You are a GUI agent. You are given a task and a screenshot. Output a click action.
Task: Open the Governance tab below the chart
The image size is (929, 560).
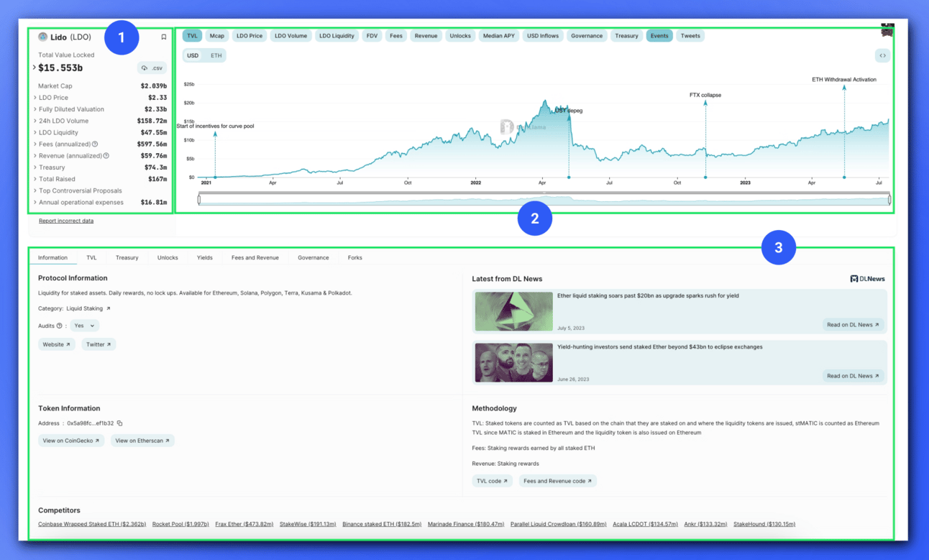[314, 257]
